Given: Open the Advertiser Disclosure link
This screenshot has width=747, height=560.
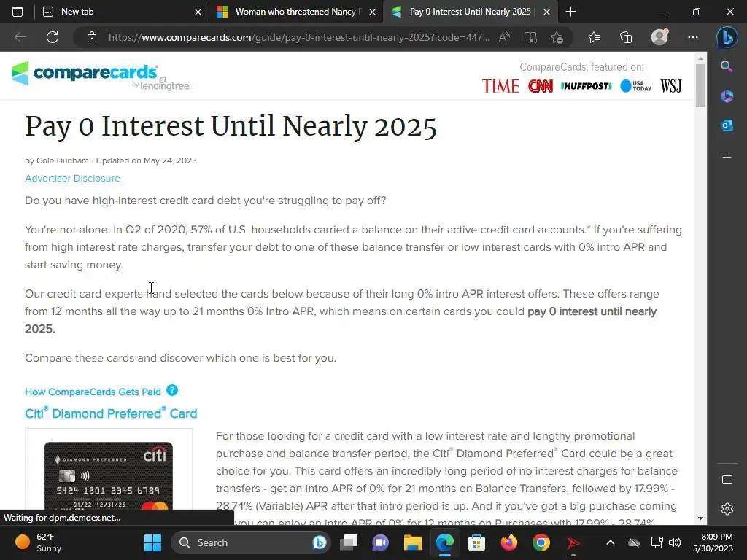Looking at the screenshot, I should click(x=72, y=178).
